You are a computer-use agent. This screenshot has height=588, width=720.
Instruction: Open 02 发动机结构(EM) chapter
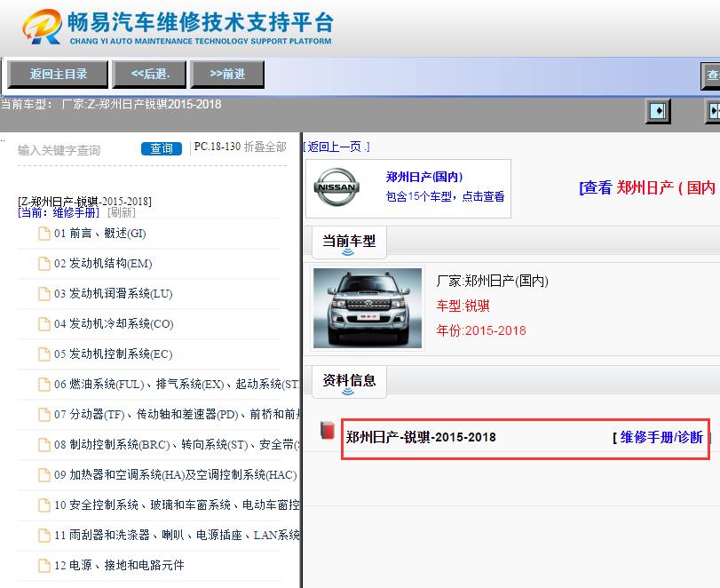(103, 264)
